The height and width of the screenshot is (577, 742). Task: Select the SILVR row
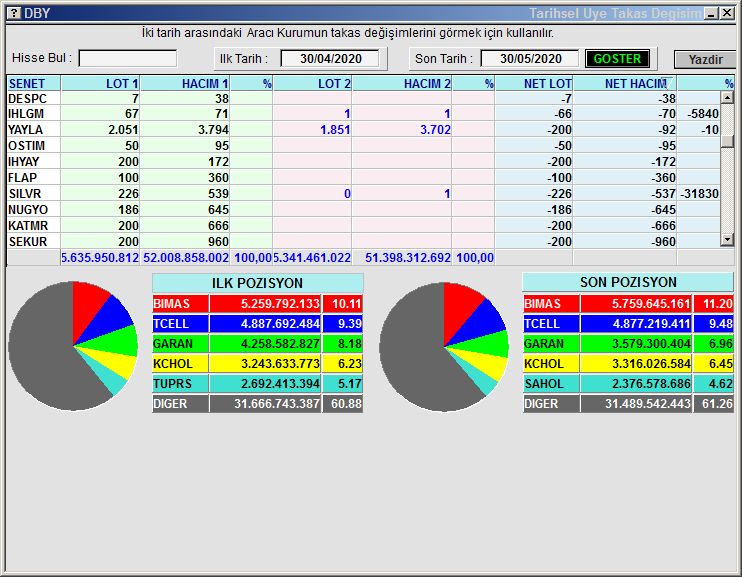click(363, 194)
